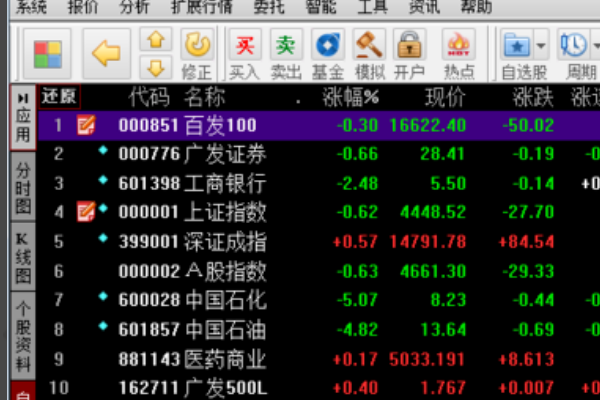Open the 报价 menu
This screenshot has width=600, height=400.
83,7
